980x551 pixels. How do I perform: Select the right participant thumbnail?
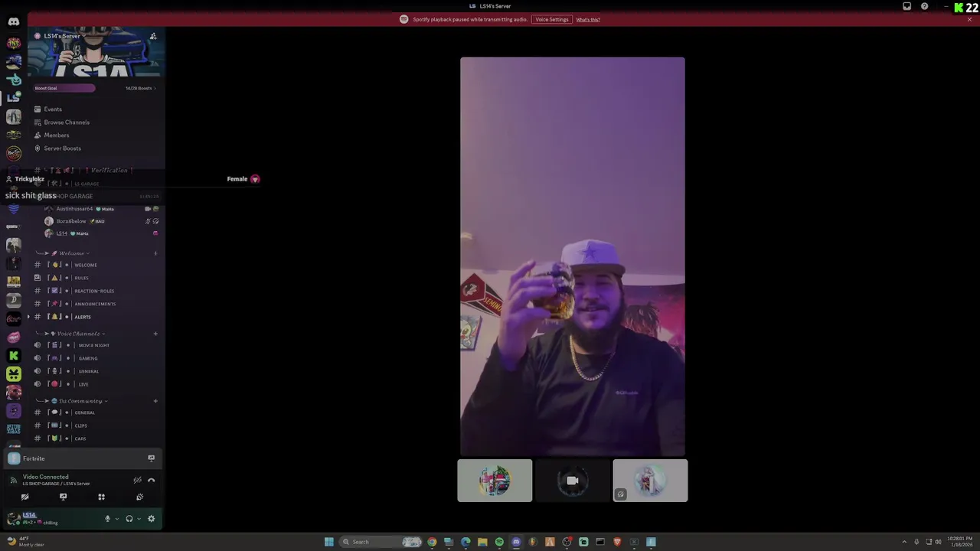650,481
